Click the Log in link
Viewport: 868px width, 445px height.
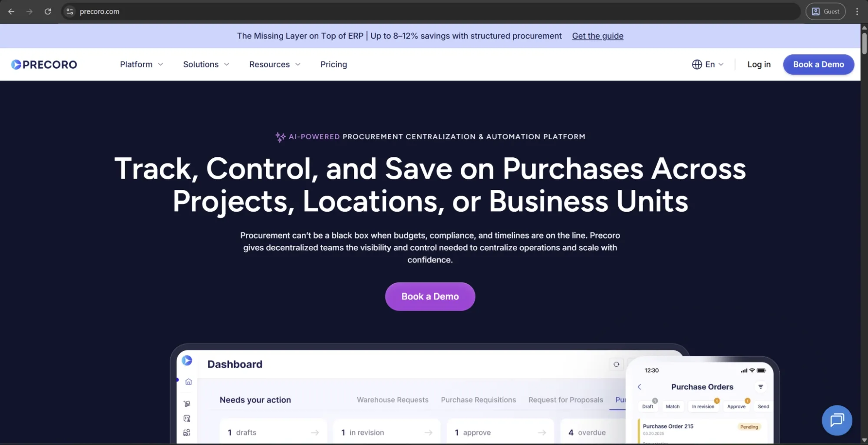[759, 64]
